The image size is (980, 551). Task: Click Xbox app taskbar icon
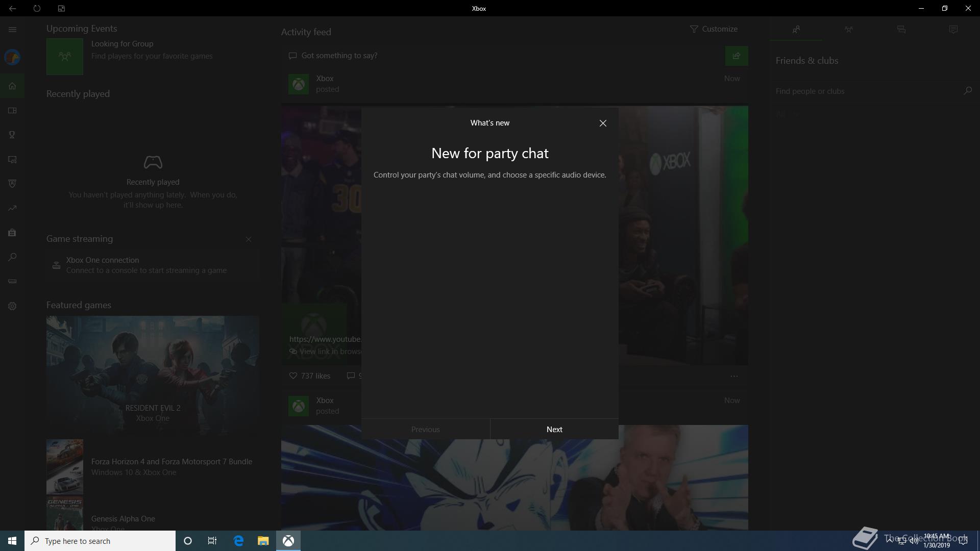click(288, 541)
